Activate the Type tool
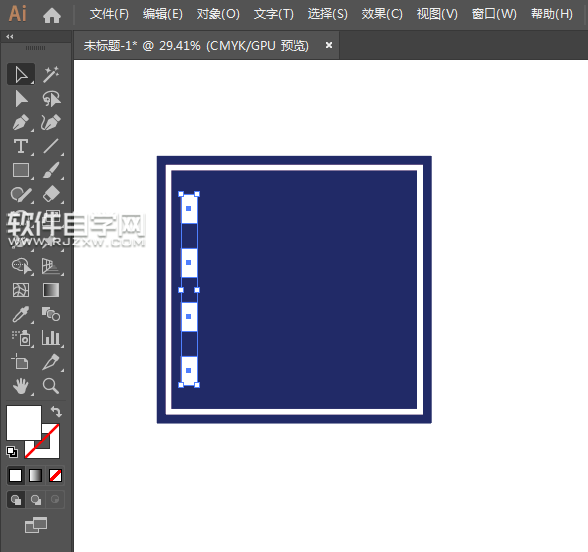Viewport: 588px width, 552px height. click(x=21, y=146)
